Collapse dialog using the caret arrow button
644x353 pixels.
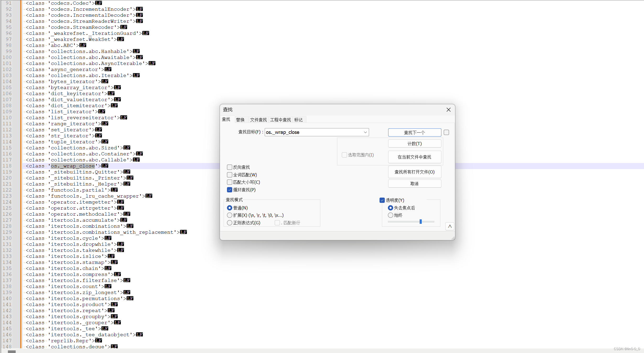[450, 226]
